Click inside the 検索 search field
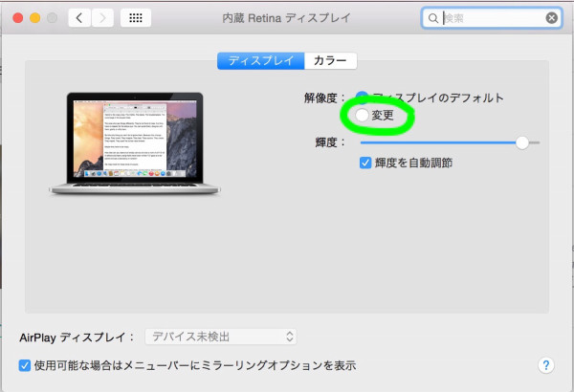Screen dimensions: 574x392 [x=490, y=18]
